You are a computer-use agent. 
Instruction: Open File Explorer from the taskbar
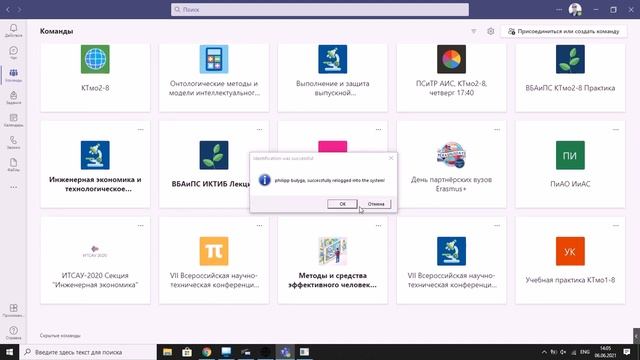(x=167, y=352)
